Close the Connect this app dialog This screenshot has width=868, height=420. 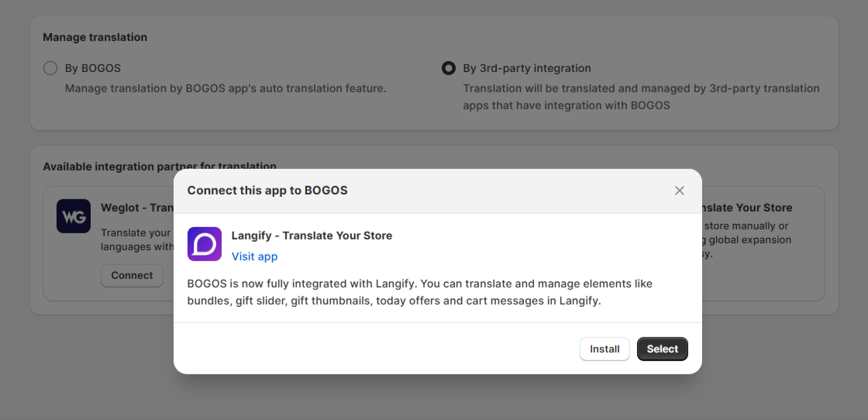coord(679,191)
